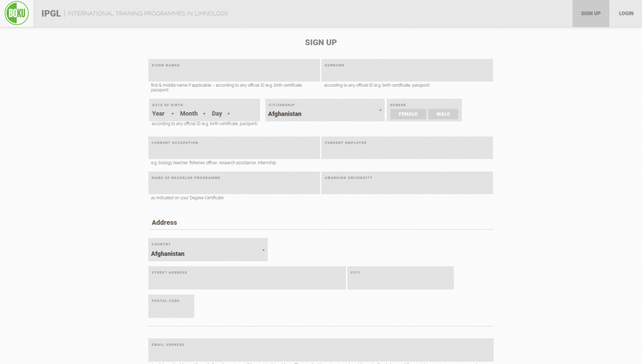Click the Street Address input

247,280
